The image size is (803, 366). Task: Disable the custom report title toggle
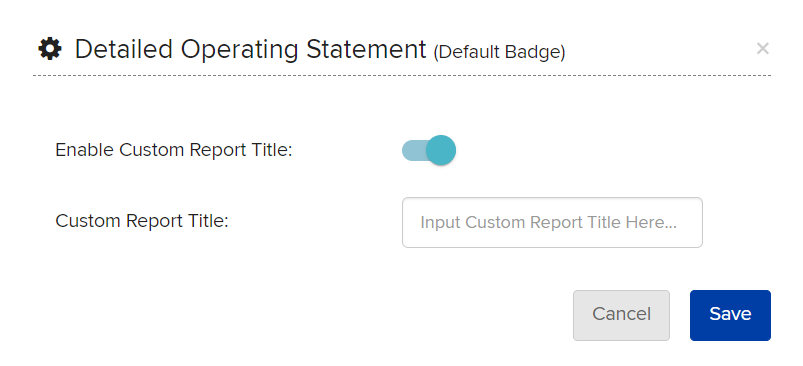[429, 150]
